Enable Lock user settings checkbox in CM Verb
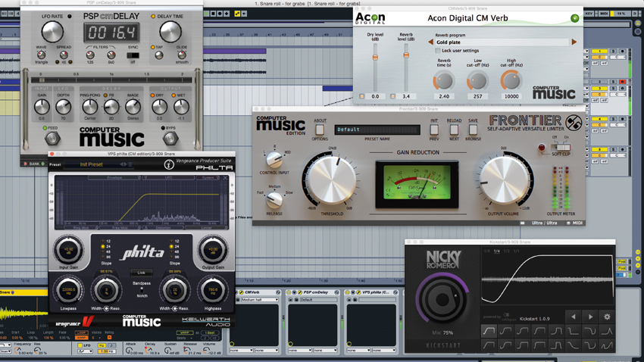 click(x=438, y=51)
